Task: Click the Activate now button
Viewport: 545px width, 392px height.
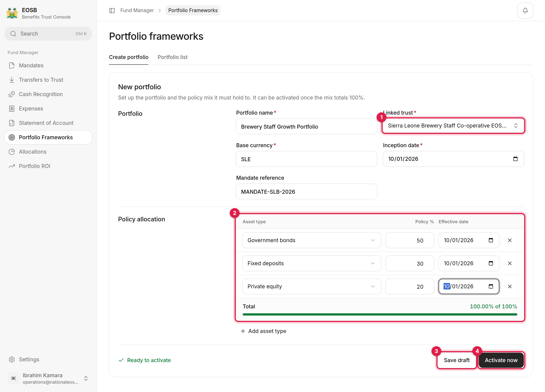Action: [501, 360]
